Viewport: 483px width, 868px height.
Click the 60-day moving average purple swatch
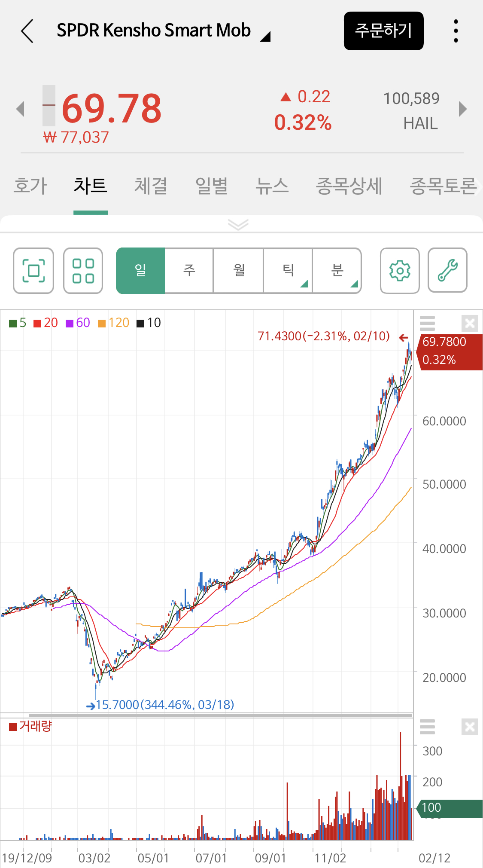click(70, 323)
